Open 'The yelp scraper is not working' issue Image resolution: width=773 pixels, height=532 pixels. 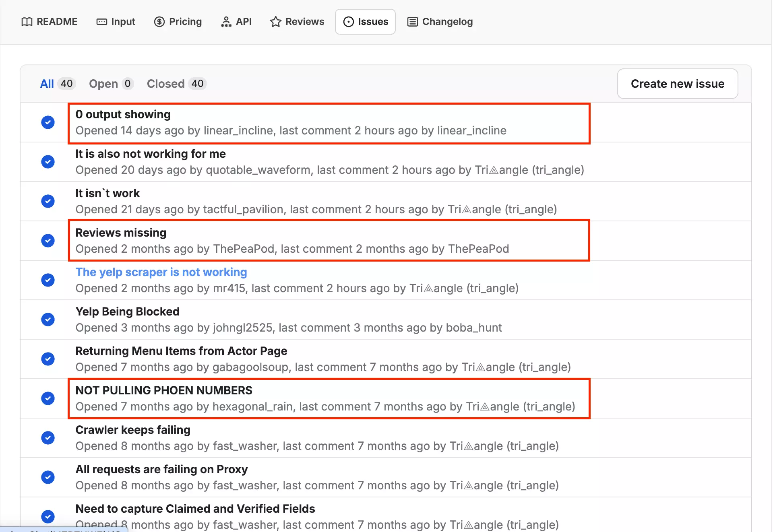coord(161,272)
